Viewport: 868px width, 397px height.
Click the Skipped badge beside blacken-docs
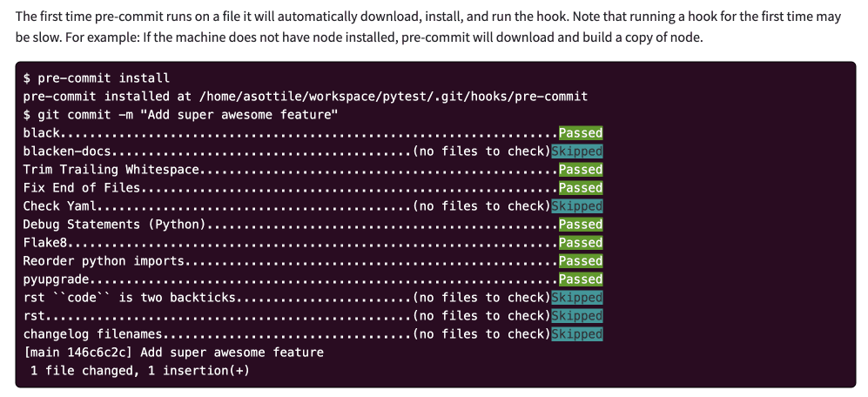pos(577,151)
